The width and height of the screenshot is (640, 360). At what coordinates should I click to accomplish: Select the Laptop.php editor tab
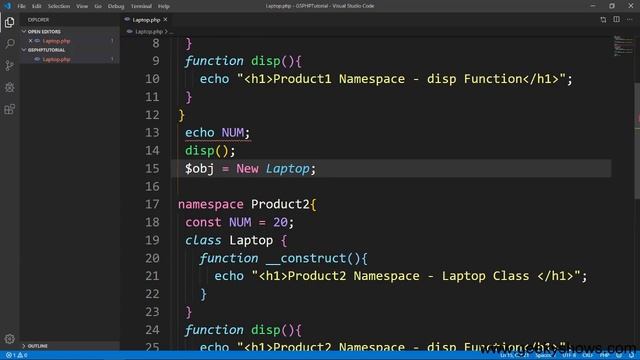[146, 20]
